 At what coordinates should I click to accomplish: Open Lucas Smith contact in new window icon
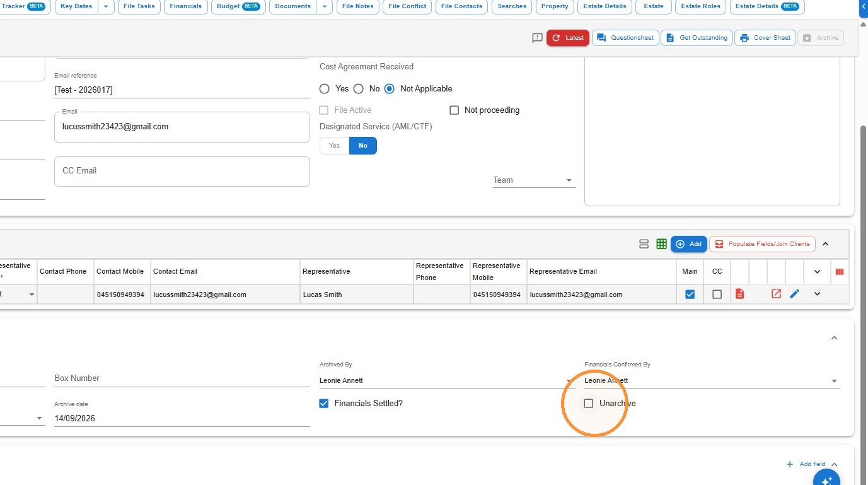click(x=777, y=294)
